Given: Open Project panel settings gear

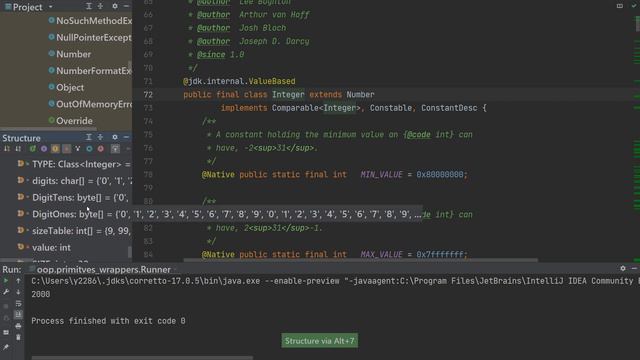Looking at the screenshot, I should (115, 6).
